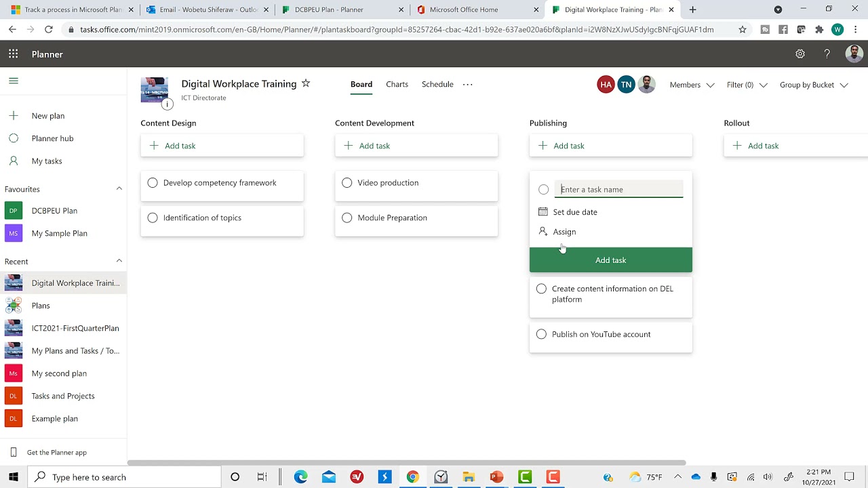Collapse the Favourites section
Viewport: 868px width, 488px height.
119,188
